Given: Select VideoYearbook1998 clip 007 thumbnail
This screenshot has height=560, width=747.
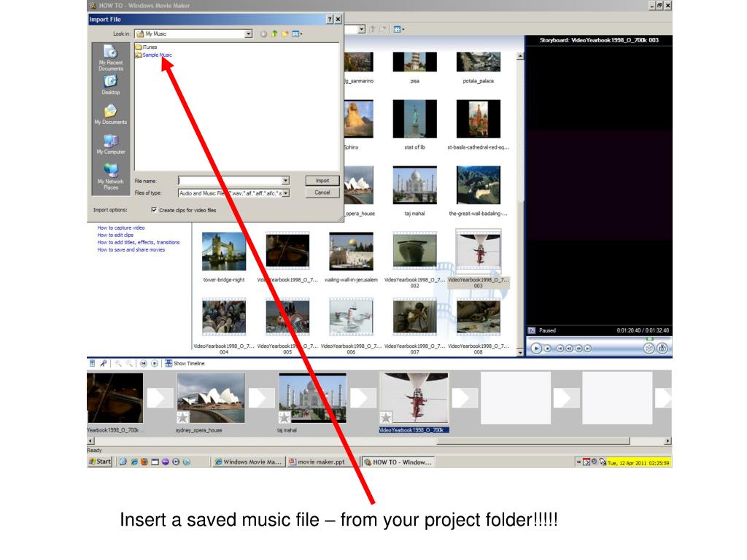Looking at the screenshot, I should click(414, 317).
